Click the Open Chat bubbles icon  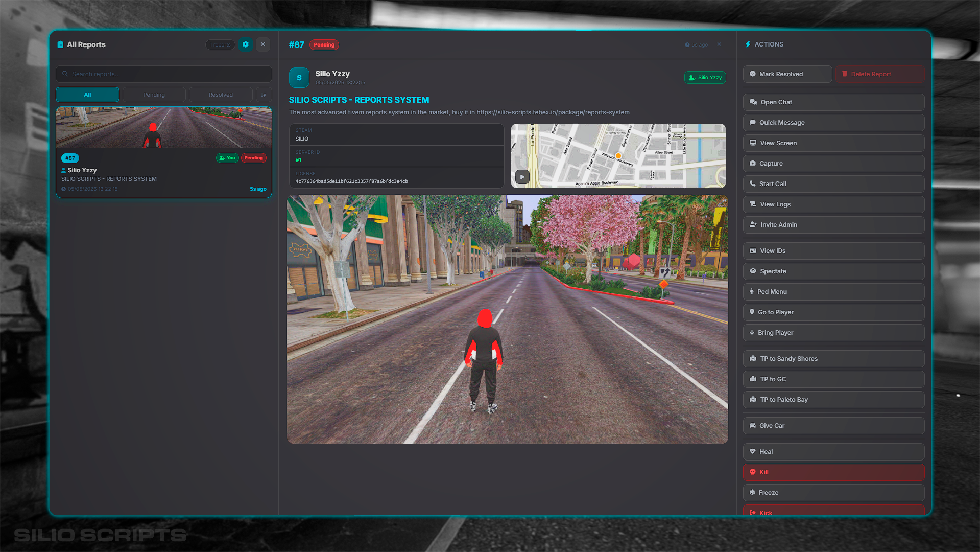[x=753, y=102]
